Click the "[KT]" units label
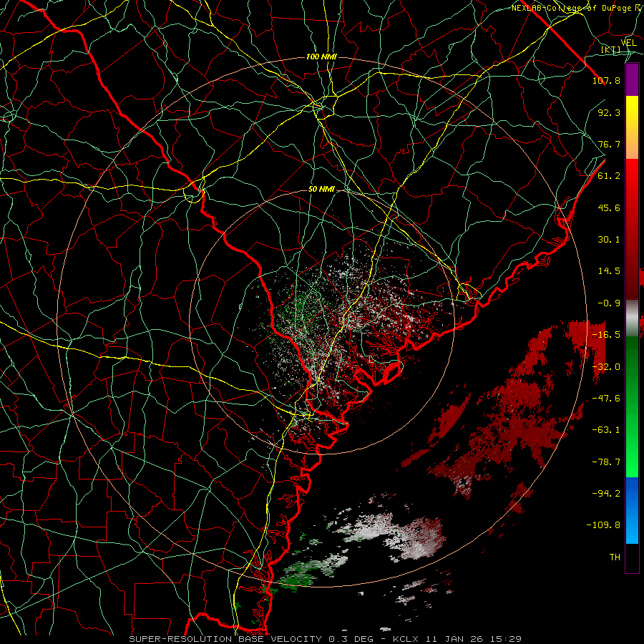This screenshot has height=644, width=644. [611, 50]
